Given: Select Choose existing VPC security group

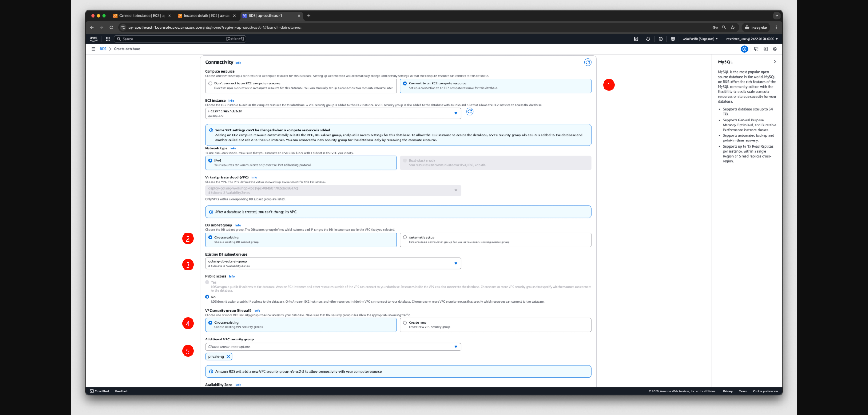Looking at the screenshot, I should 301,325.
